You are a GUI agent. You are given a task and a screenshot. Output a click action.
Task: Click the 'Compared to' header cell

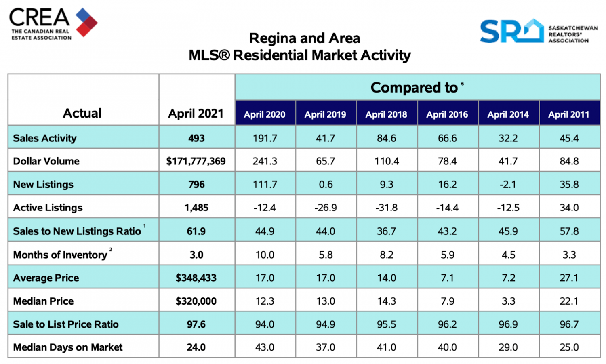pyautogui.click(x=418, y=87)
